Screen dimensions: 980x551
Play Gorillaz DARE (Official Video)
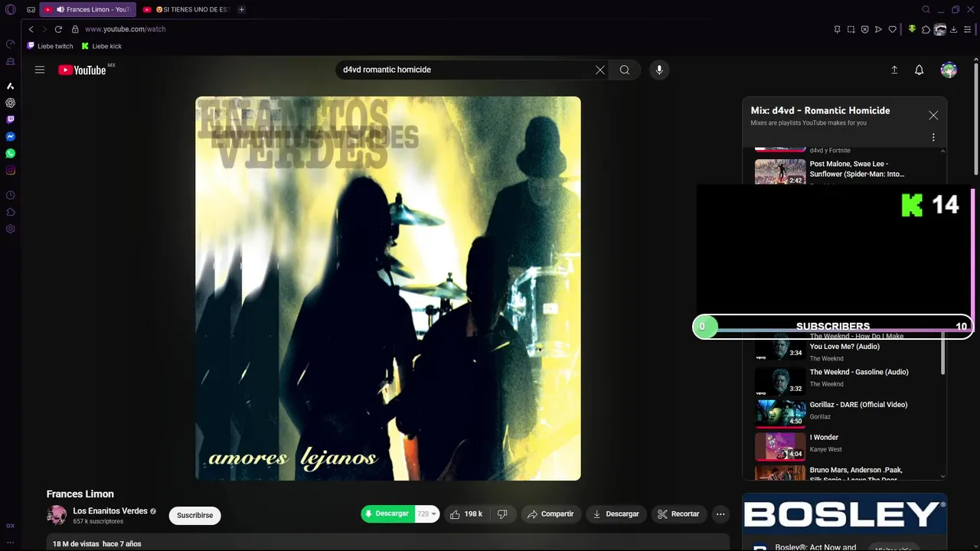(846, 412)
